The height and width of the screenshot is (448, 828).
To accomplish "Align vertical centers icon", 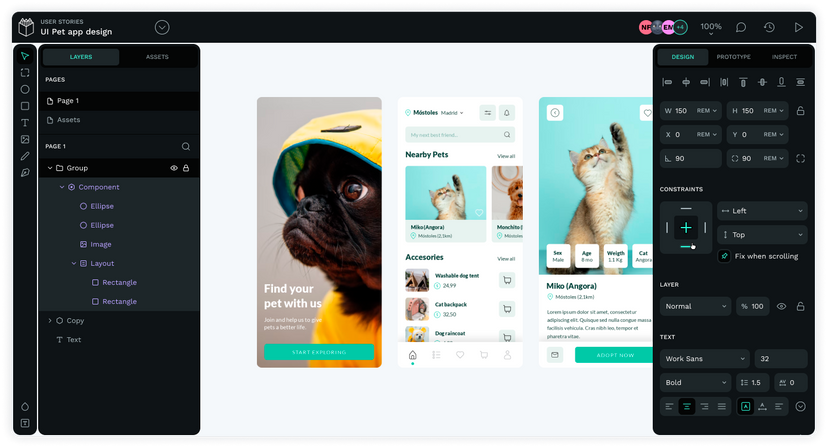I will click(x=762, y=82).
